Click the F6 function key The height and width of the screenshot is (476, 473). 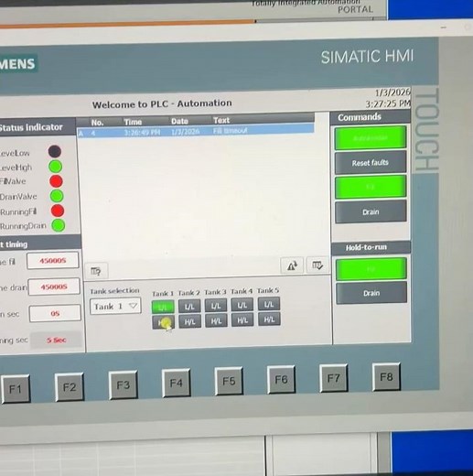(x=281, y=379)
